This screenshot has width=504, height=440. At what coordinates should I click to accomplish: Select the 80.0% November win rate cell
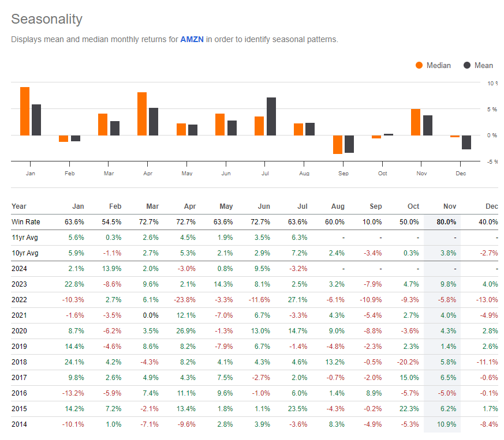click(x=446, y=221)
